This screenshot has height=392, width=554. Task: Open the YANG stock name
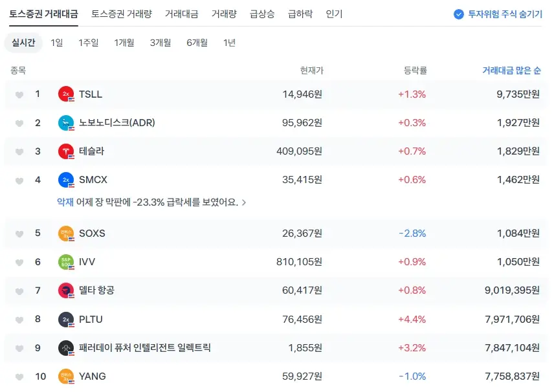92,376
